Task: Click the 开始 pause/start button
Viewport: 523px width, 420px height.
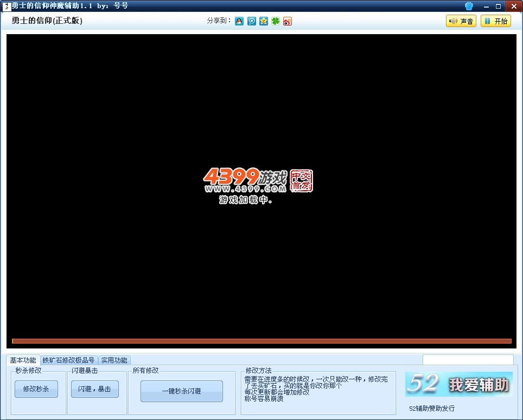Action: click(496, 21)
